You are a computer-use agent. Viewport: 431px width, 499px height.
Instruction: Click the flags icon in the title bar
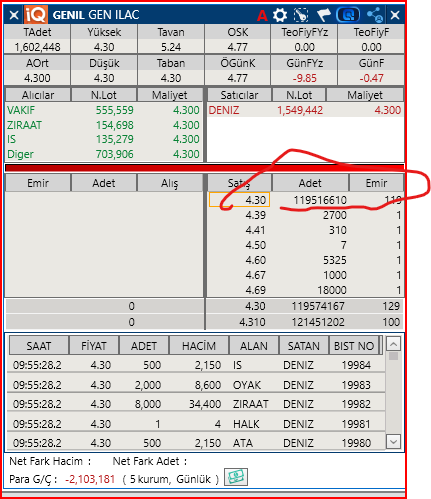323,15
